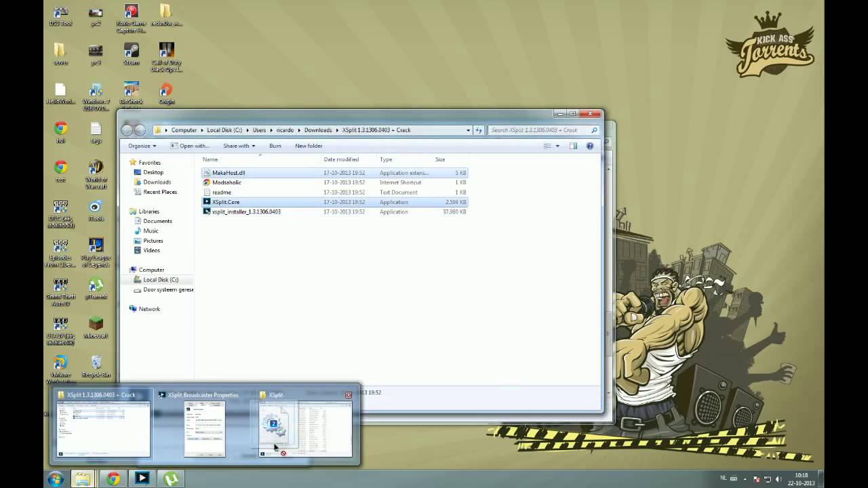The width and height of the screenshot is (868, 488).
Task: Close the XSplit preview thumbnail
Action: pyautogui.click(x=349, y=394)
